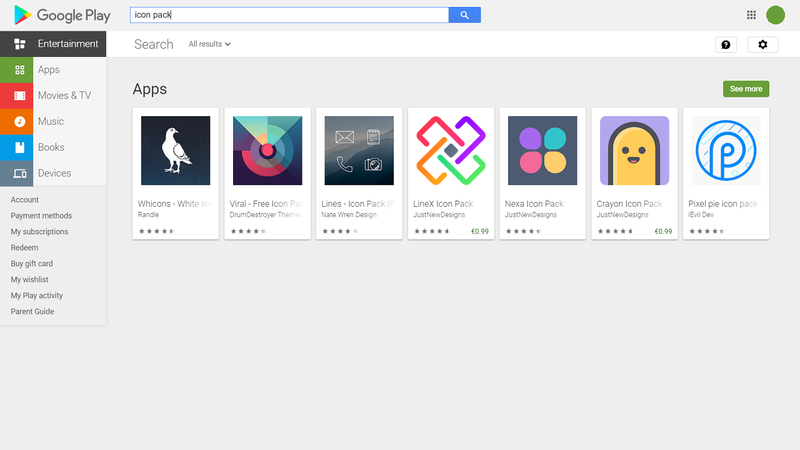The image size is (800, 450).
Task: Click the Whicons - White Icon title
Action: [x=175, y=204]
